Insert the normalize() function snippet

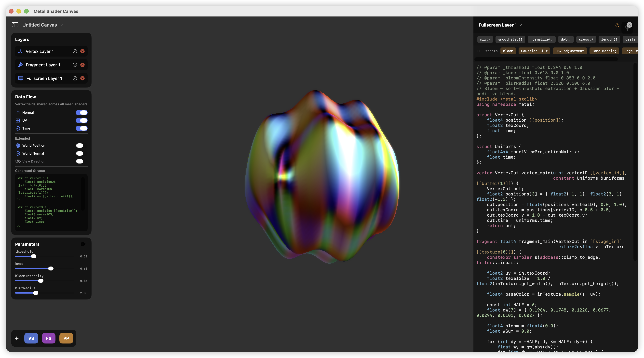tap(541, 39)
